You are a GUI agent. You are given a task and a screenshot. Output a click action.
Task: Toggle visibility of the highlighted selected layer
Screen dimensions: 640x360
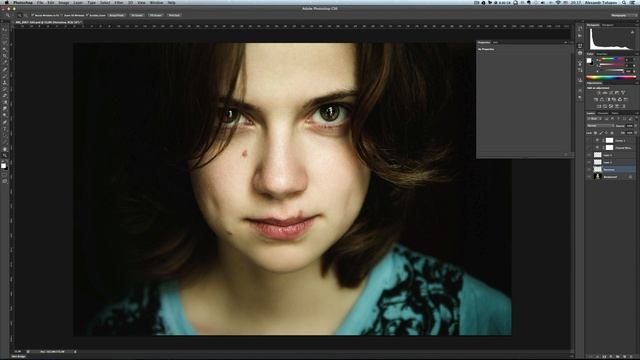point(589,169)
